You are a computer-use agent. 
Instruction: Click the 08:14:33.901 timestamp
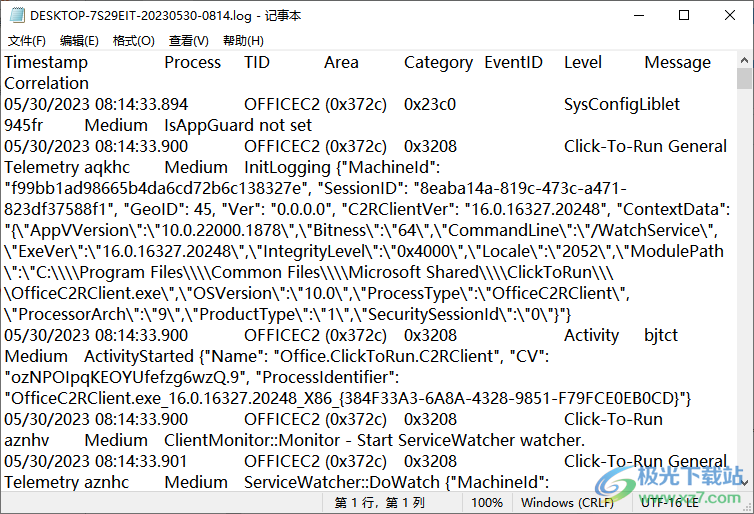pos(141,462)
